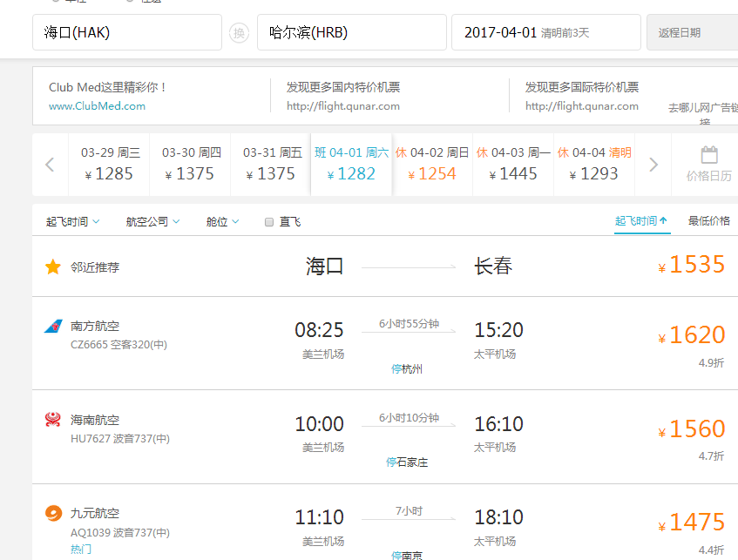Image resolution: width=738 pixels, height=560 pixels.
Task: Click the 4.9折 discount label
Action: 711,363
